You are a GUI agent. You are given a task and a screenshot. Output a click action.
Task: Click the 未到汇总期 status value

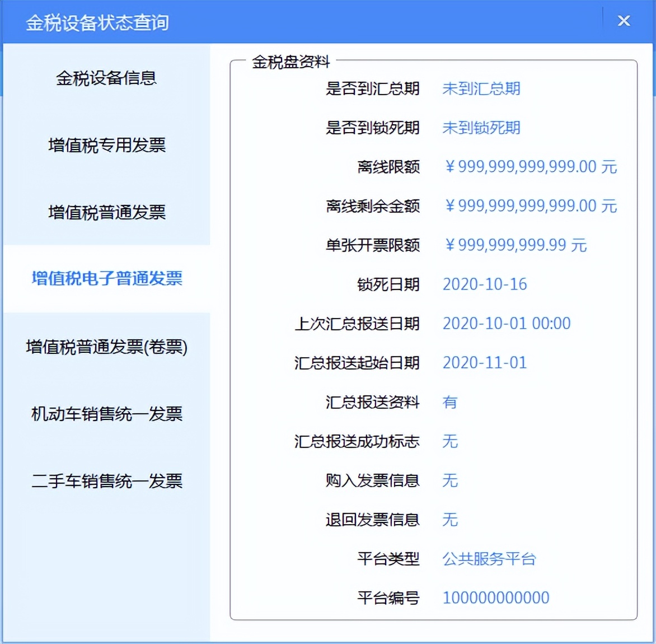click(x=481, y=88)
